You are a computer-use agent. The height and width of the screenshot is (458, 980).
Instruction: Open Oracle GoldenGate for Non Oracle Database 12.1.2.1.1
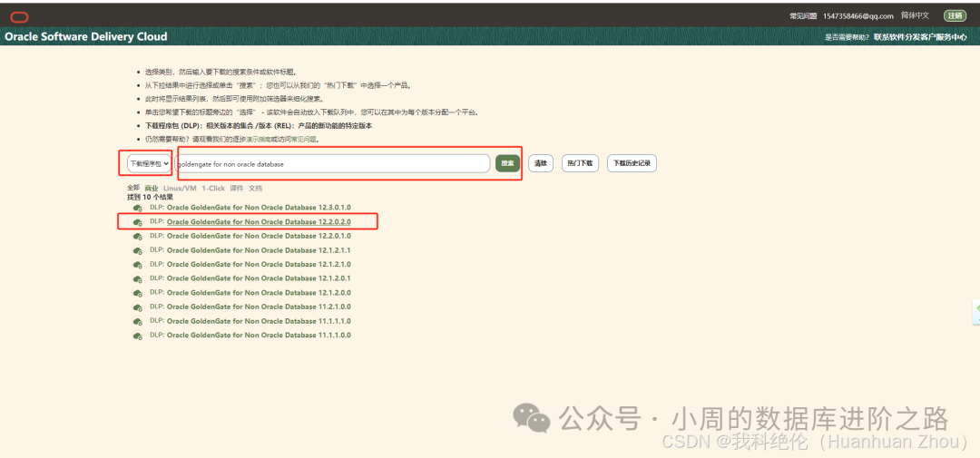259,250
